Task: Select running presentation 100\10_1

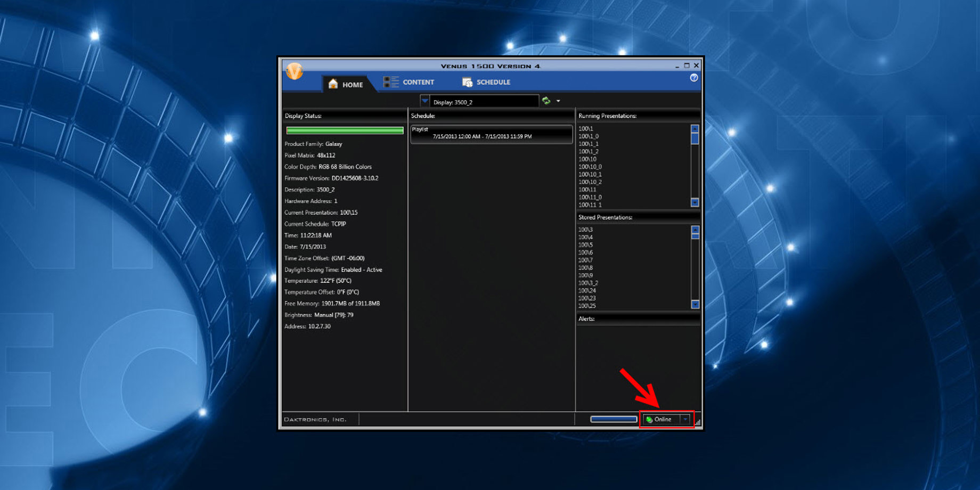Action: coord(590,174)
